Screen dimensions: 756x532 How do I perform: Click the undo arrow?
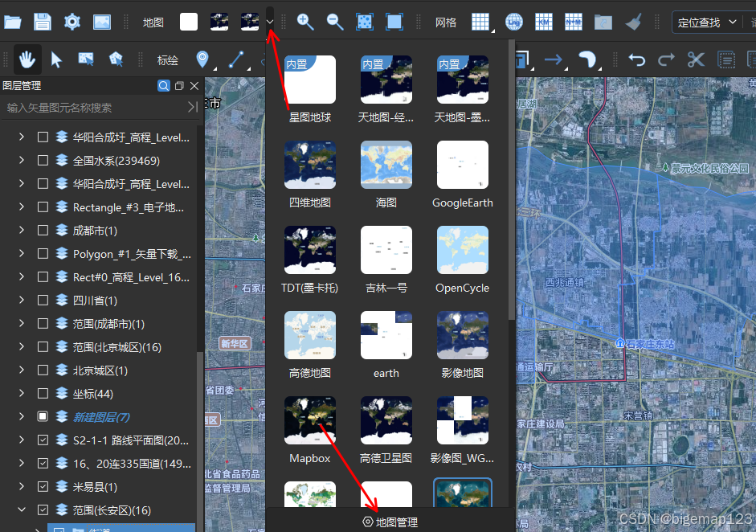636,59
